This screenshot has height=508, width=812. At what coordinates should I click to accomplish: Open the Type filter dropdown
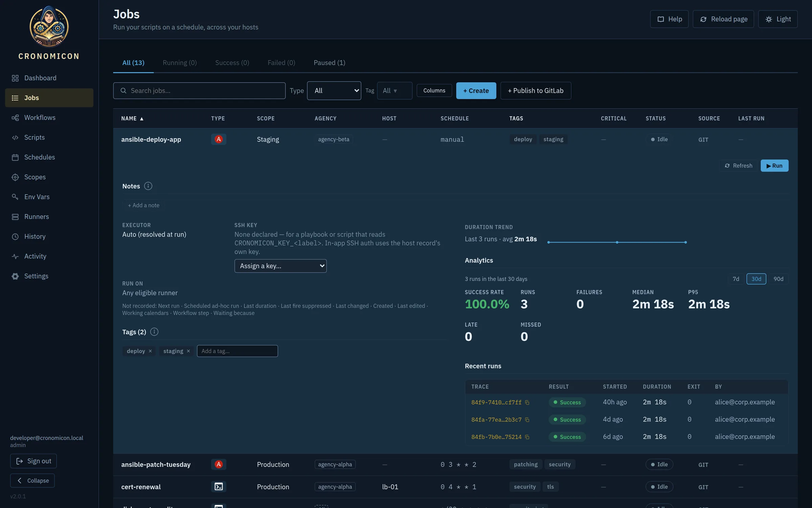tap(334, 91)
